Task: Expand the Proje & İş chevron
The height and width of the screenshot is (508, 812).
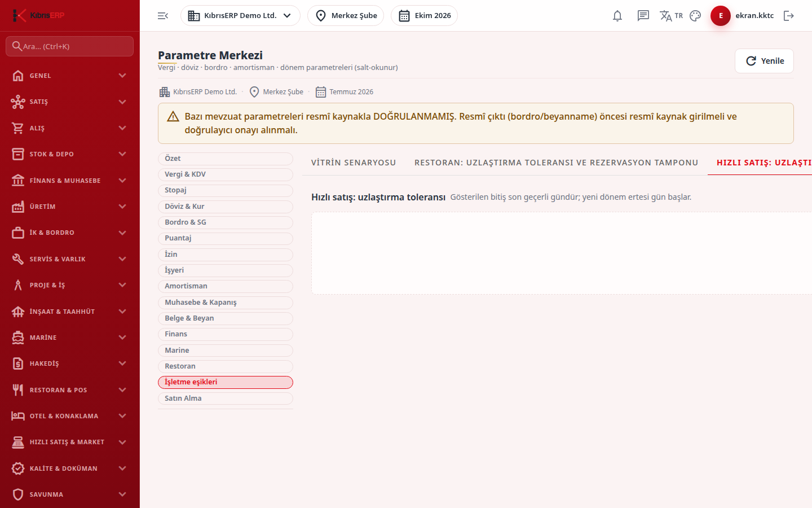Action: pos(122,285)
